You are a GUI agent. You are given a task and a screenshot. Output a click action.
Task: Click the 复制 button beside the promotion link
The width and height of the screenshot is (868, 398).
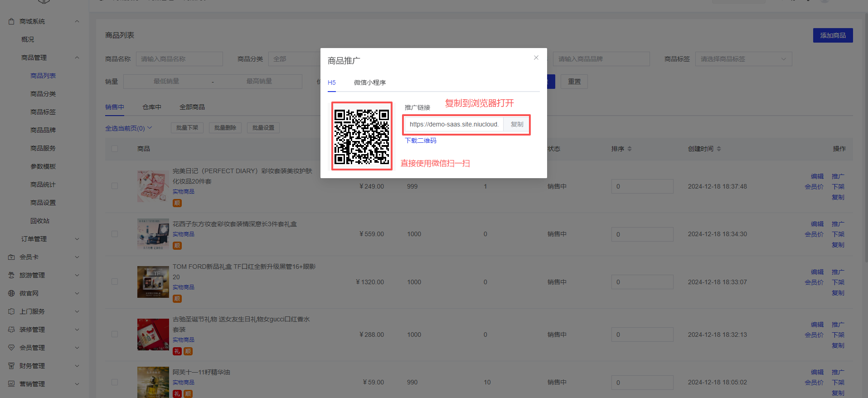517,124
